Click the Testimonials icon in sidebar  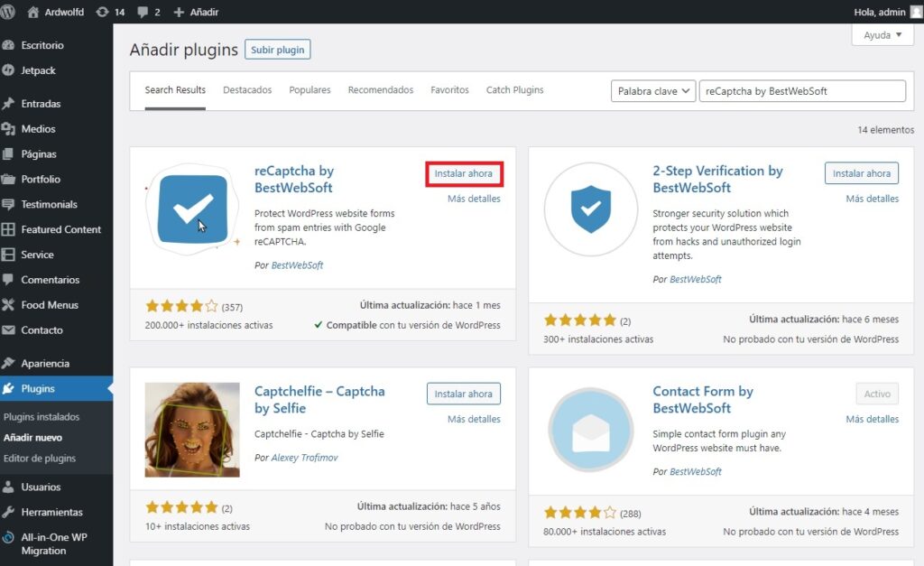tap(7, 204)
